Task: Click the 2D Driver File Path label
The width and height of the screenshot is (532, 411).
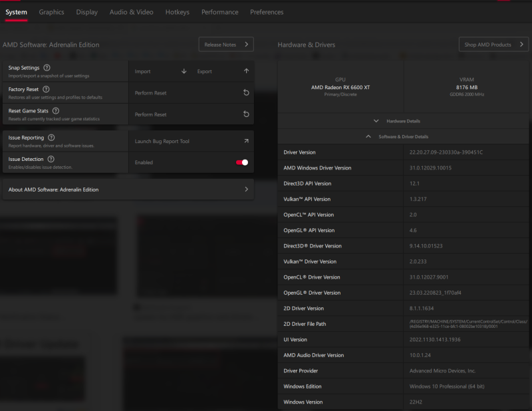Action: pos(305,324)
